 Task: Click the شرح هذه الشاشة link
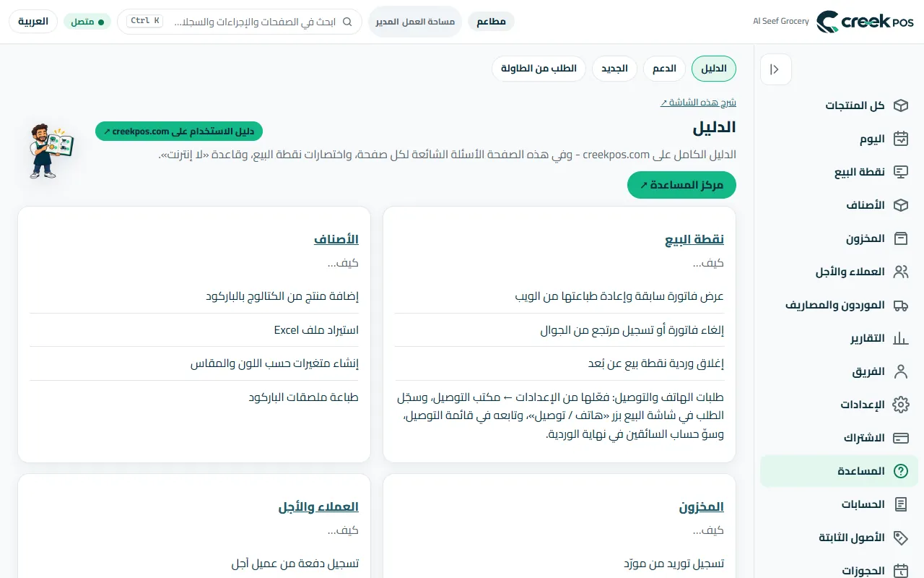tap(698, 103)
